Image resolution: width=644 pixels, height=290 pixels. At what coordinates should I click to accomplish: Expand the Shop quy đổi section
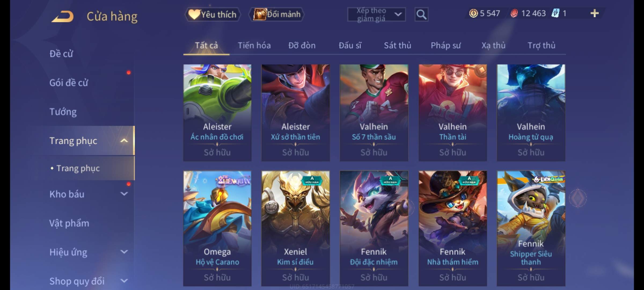(x=124, y=281)
